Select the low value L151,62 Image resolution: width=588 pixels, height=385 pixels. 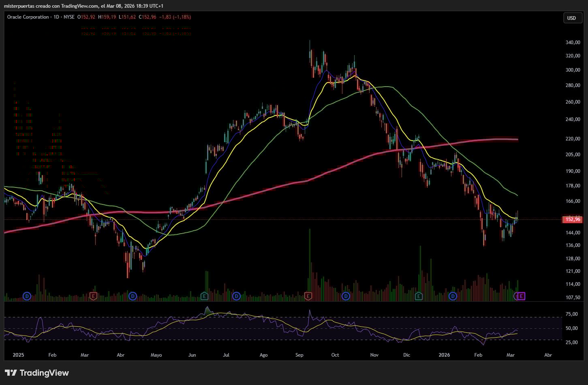pyautogui.click(x=127, y=17)
